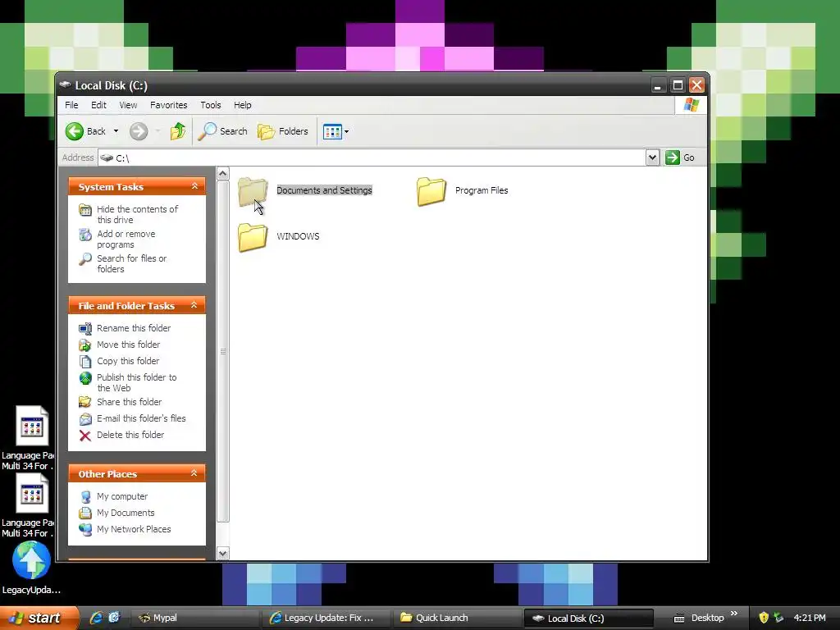Image resolution: width=840 pixels, height=630 pixels.
Task: Select the Program Files folder icon
Action: 431,191
